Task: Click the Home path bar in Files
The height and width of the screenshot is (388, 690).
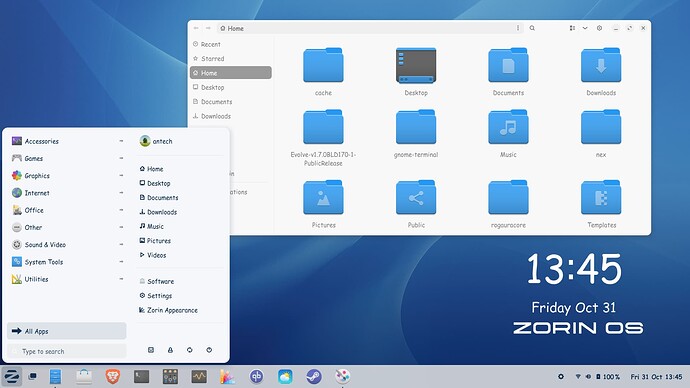Action: 370,28
